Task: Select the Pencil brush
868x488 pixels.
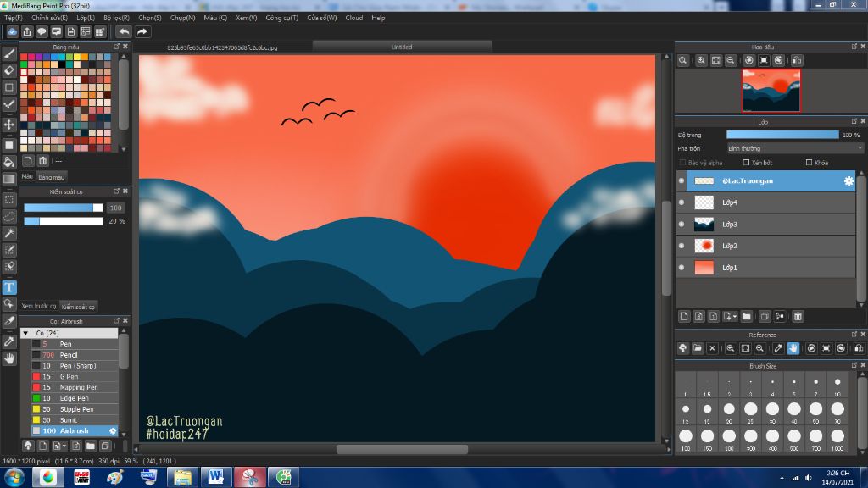Action: click(75, 355)
